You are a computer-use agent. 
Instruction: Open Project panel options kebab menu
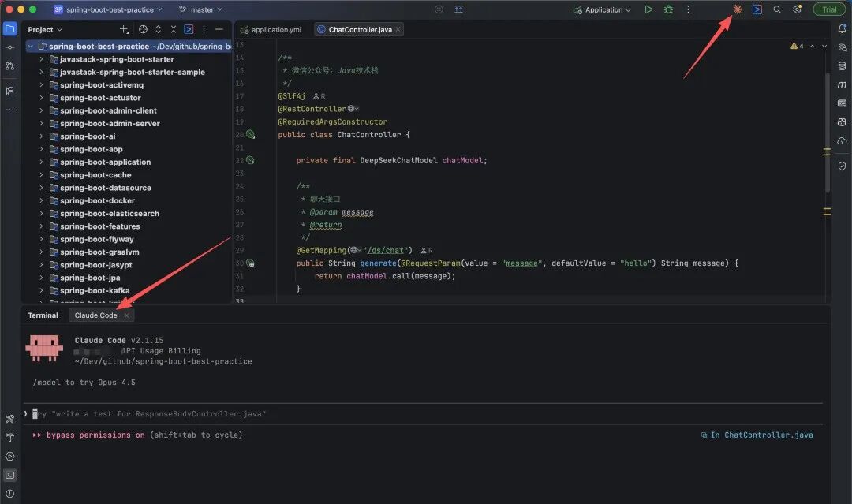204,29
